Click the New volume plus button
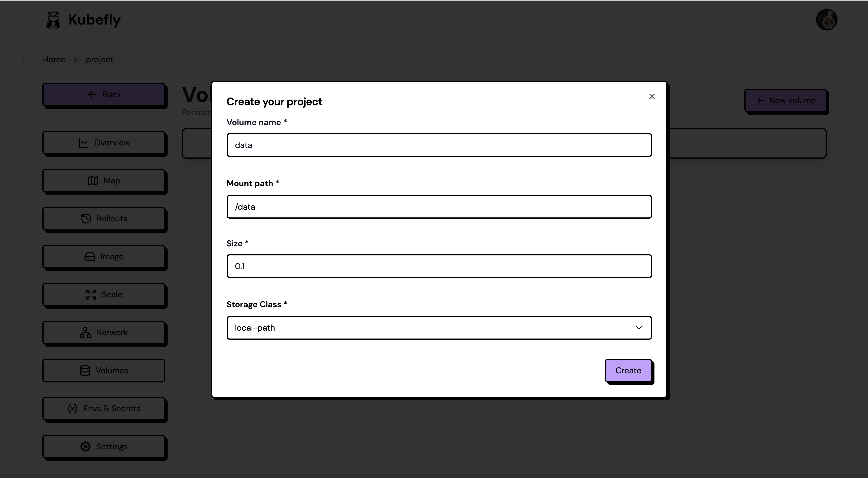The width and height of the screenshot is (868, 478). 785,101
